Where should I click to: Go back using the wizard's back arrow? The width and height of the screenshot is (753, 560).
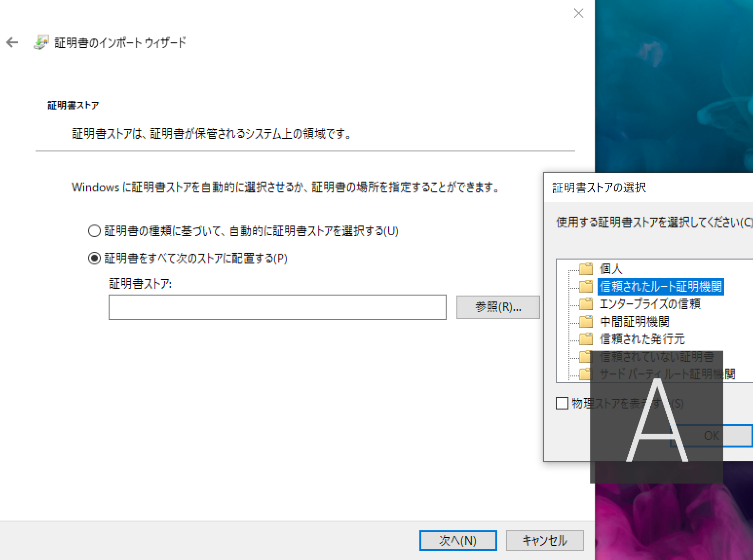[x=13, y=43]
